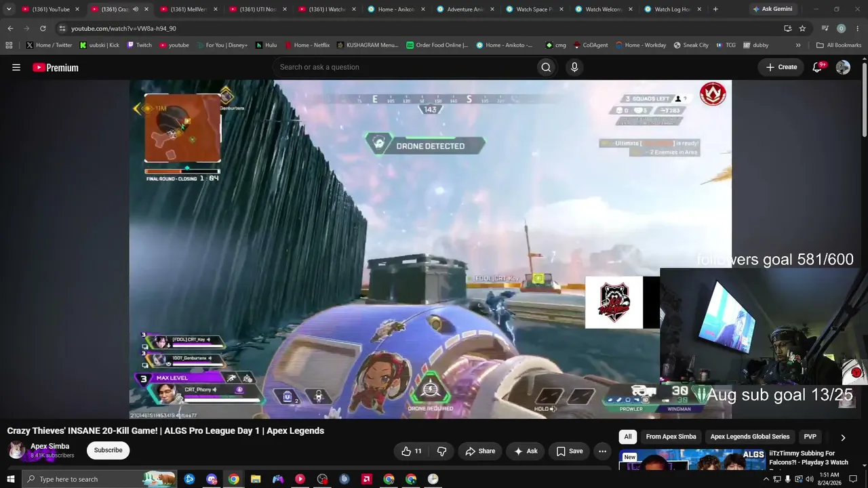Like the video with thumbs up
This screenshot has height=488, width=868.
412,451
